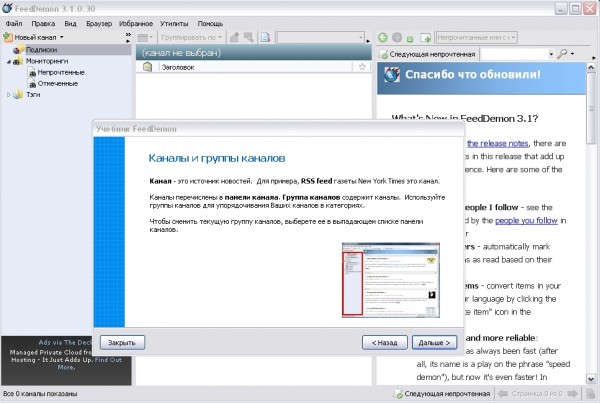The height and width of the screenshot is (403, 600).
Task: Expand the Тэги tree node
Action: (9, 95)
